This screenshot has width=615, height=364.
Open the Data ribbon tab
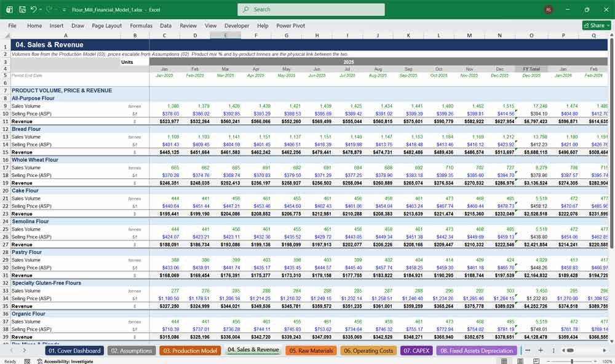[165, 25]
